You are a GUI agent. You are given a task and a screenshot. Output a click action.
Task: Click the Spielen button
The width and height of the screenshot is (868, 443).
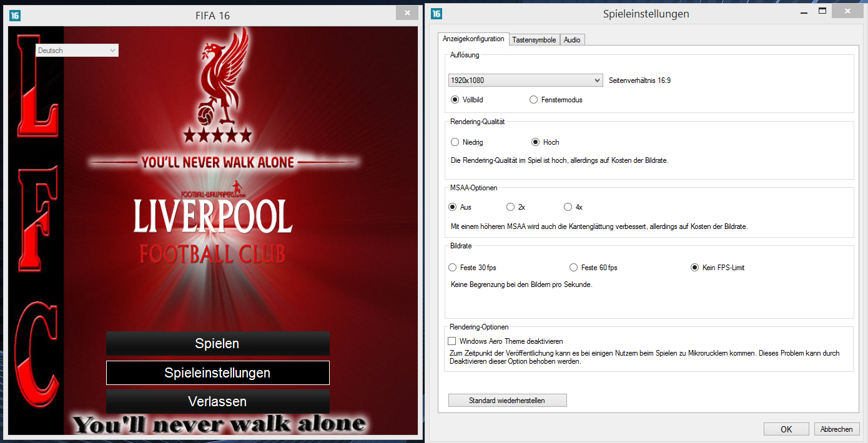point(217,344)
